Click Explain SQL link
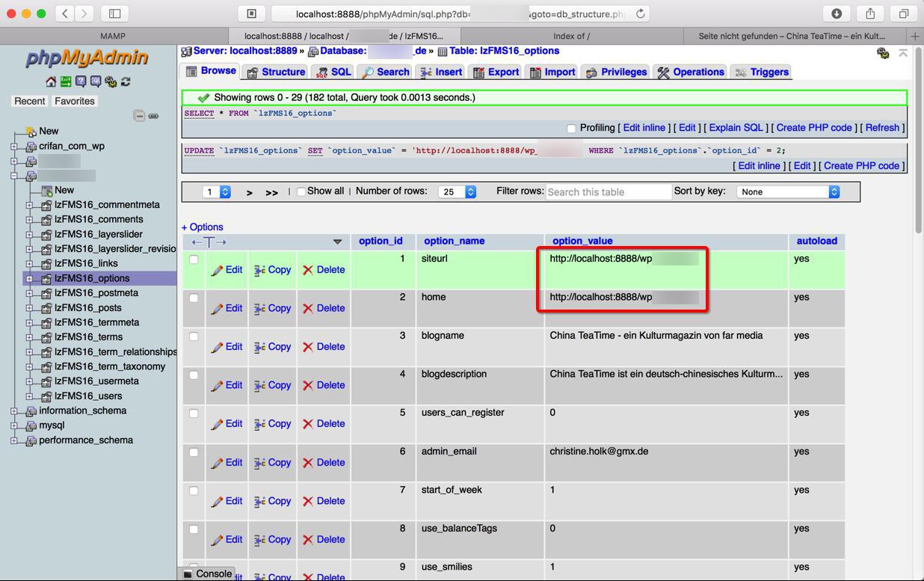The height and width of the screenshot is (581, 924). coord(736,128)
